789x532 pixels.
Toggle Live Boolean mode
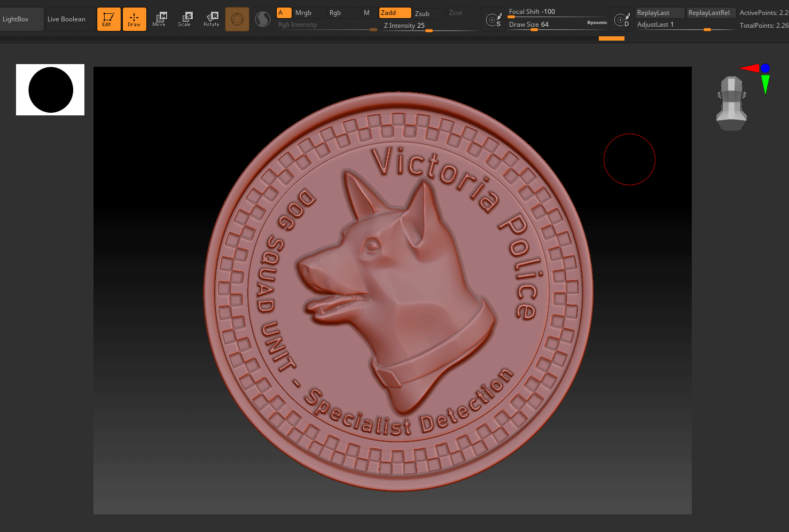[x=66, y=19]
